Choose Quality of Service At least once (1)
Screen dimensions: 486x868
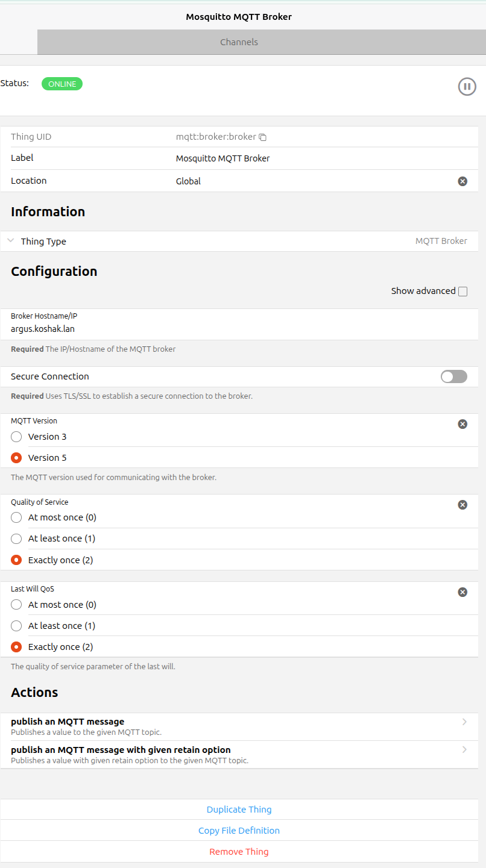tap(16, 539)
